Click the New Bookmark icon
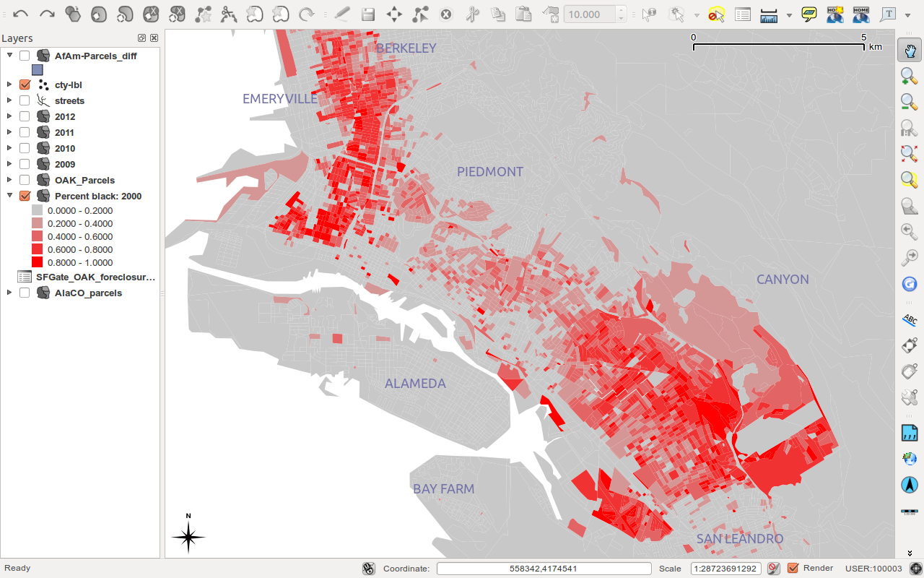Image resolution: width=924 pixels, height=578 pixels. (835, 14)
